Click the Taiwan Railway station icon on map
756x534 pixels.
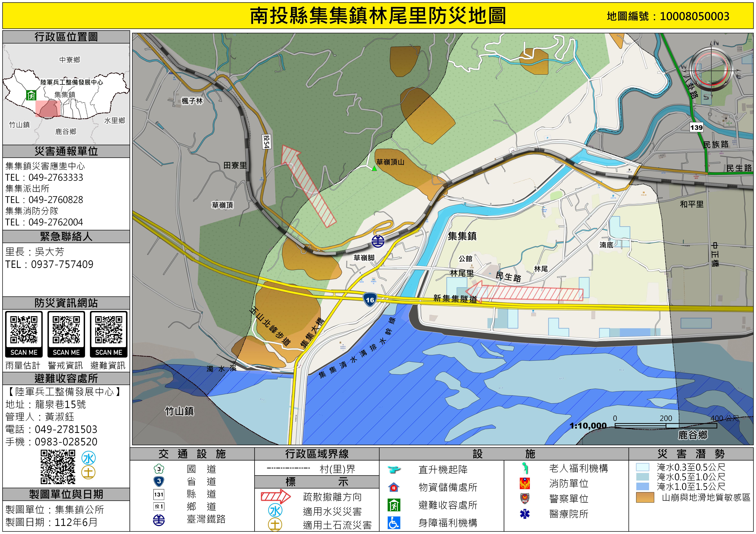[378, 241]
